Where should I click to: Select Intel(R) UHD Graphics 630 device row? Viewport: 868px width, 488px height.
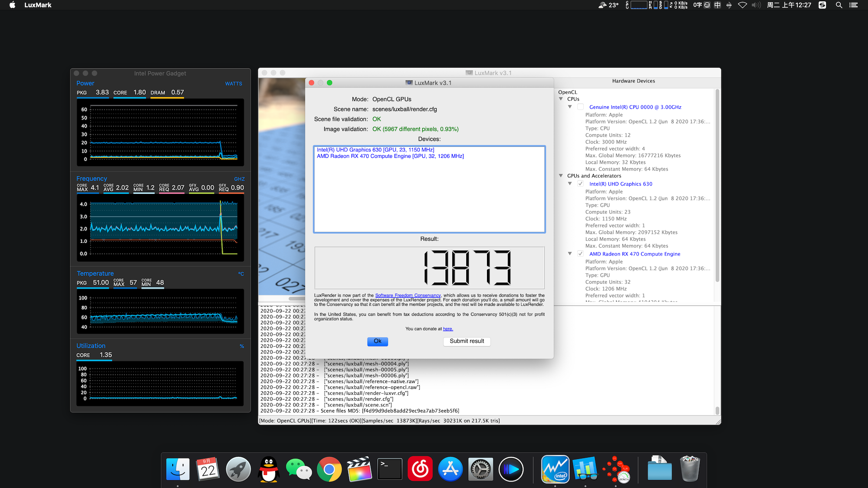click(375, 150)
